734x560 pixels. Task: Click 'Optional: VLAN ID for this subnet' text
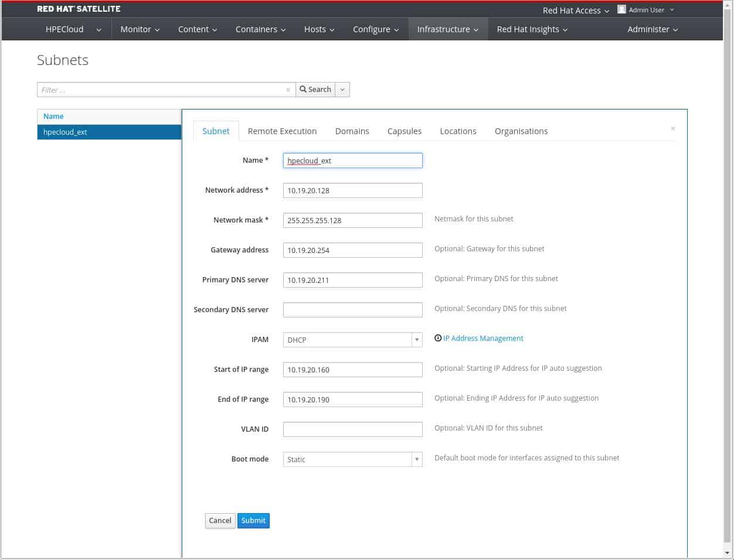(488, 428)
